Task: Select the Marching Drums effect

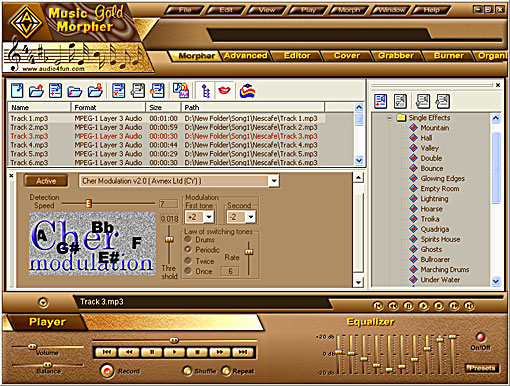Action: click(x=445, y=269)
